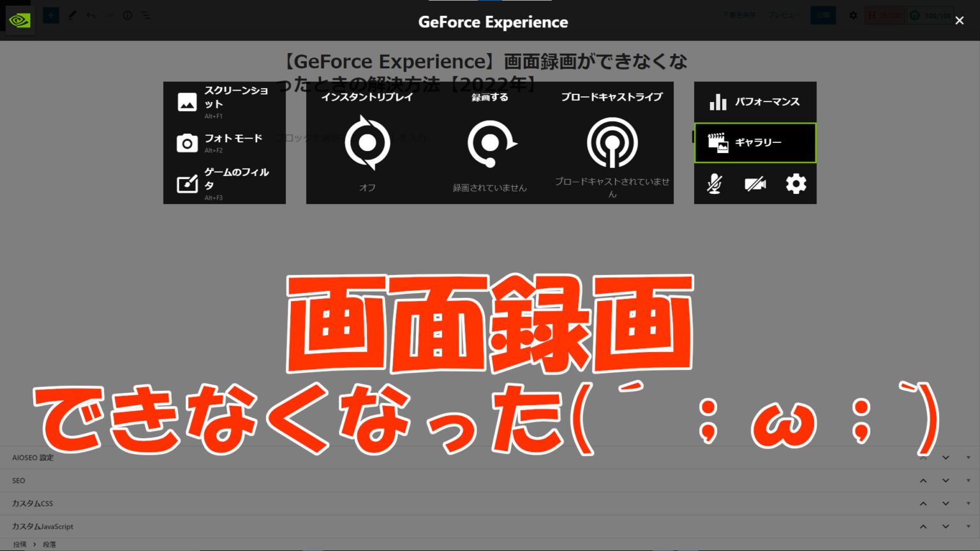Select the editor pencil tool icon
This screenshot has width=980, height=551.
pyautogui.click(x=72, y=15)
